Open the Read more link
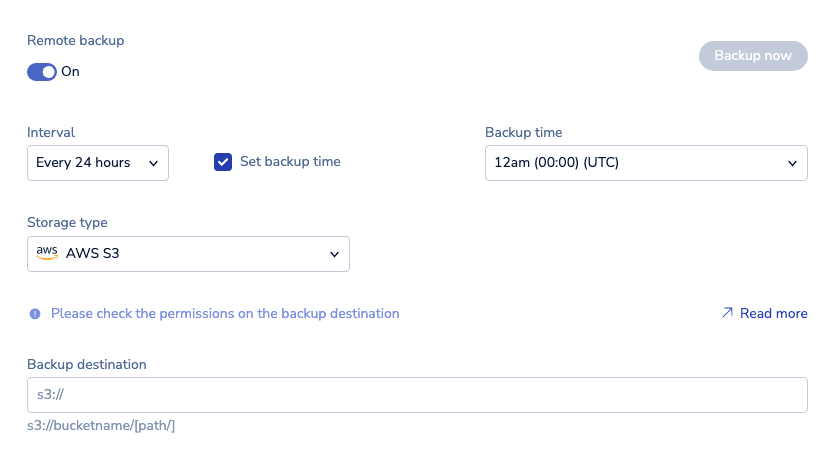 (x=773, y=314)
